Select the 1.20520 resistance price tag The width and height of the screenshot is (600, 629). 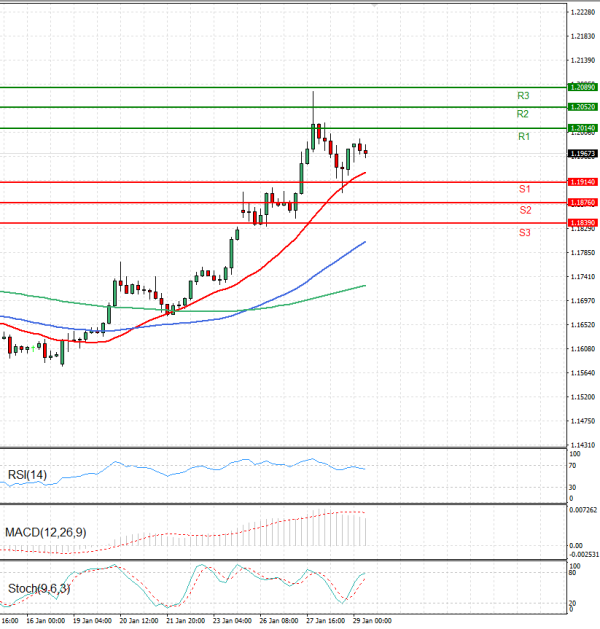tap(582, 107)
